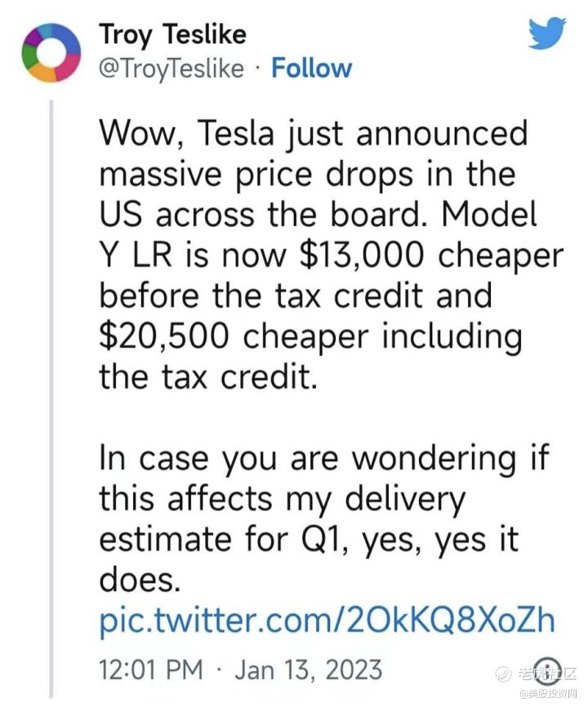The height and width of the screenshot is (707, 588).
Task: Click the $20,500 cheaper amount
Action: 234,336
